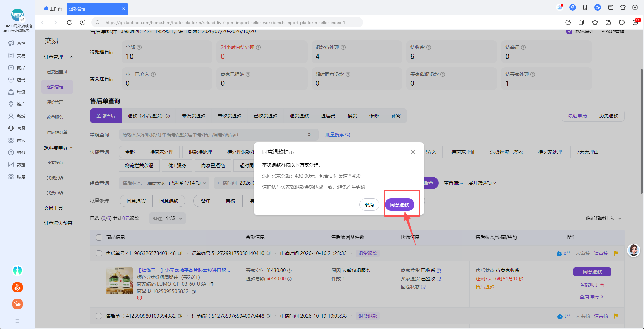Open the 工作台 browser tab

(x=53, y=9)
